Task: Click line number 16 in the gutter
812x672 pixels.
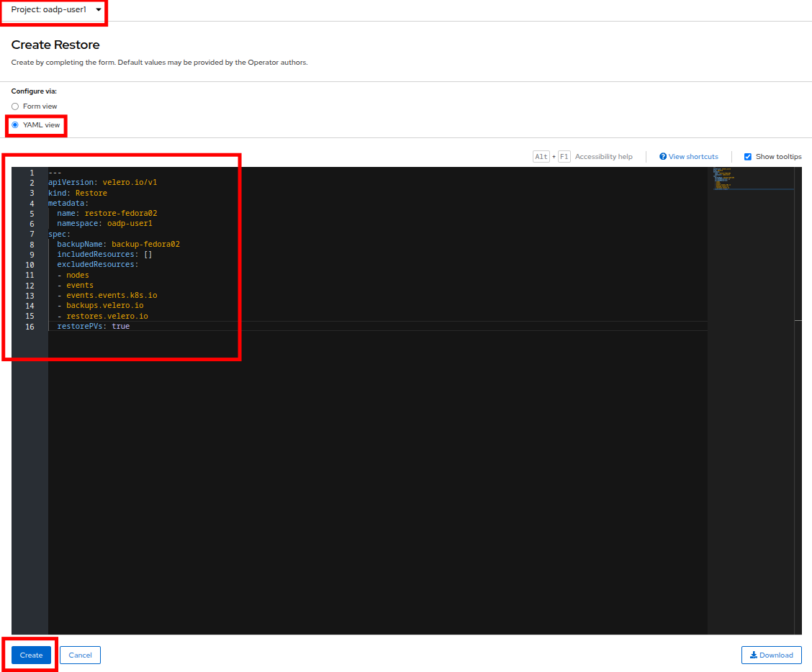Action: pos(30,327)
